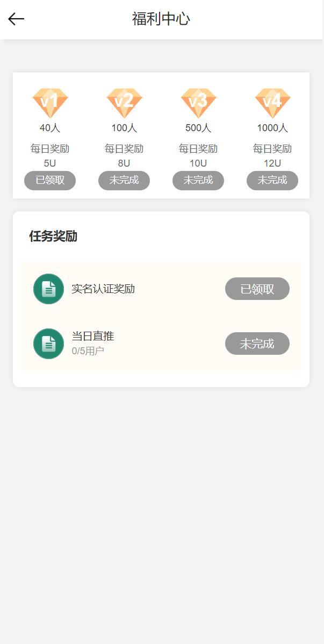Click the green task icon beside 当日直推
Image resolution: width=324 pixels, height=644 pixels.
[x=49, y=344]
